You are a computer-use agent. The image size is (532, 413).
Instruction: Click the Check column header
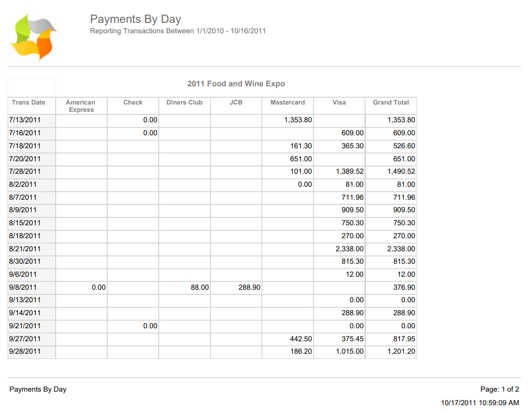[x=133, y=103]
